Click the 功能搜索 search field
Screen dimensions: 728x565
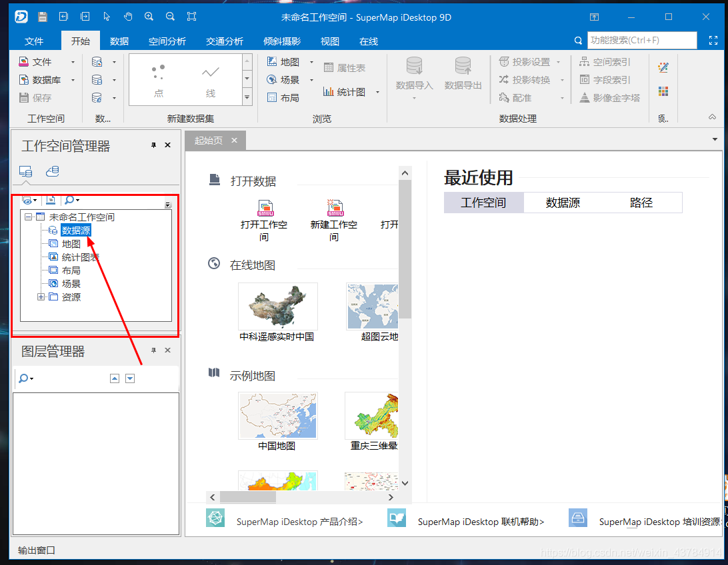[x=642, y=41]
